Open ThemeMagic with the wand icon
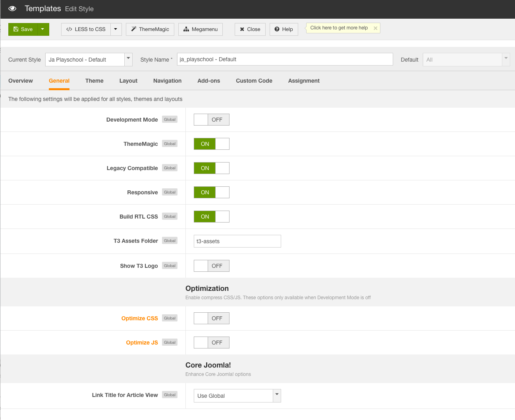 coord(150,29)
